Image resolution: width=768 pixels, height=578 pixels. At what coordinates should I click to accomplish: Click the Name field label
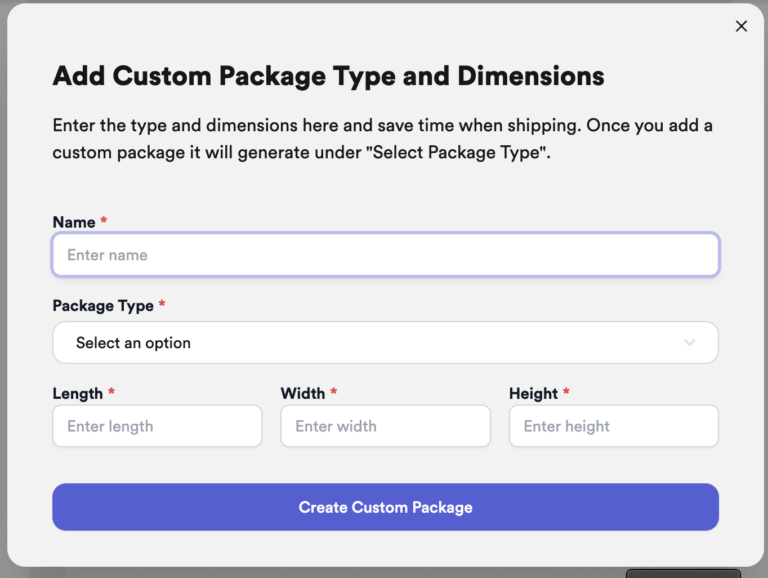click(74, 222)
